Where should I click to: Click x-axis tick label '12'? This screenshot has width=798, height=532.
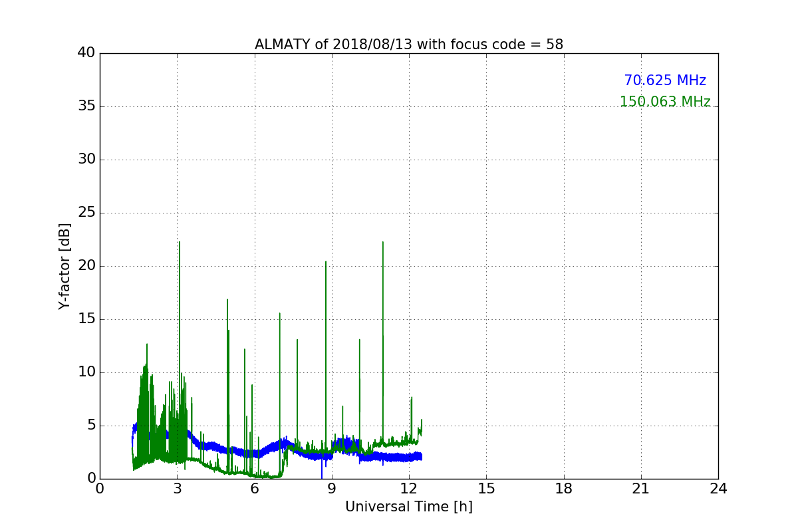(409, 488)
